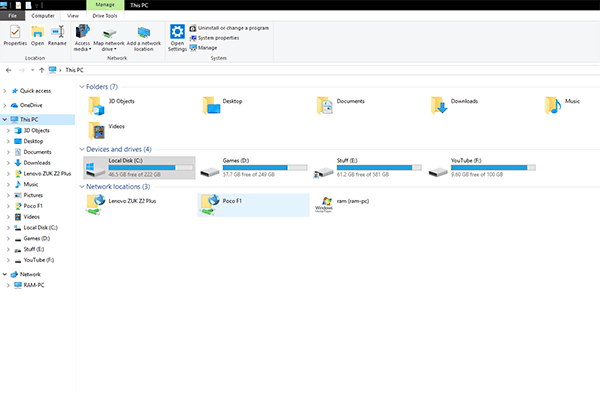Collapse Devices and drives (4) group

coord(82,149)
